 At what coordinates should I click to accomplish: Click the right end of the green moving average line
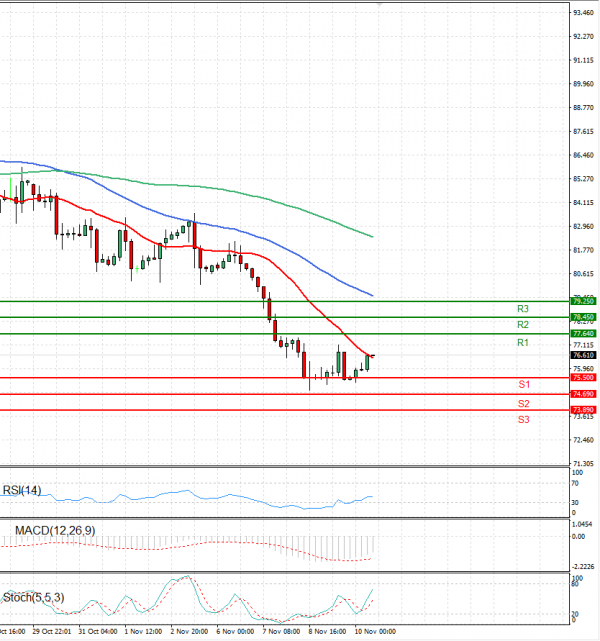(372, 236)
